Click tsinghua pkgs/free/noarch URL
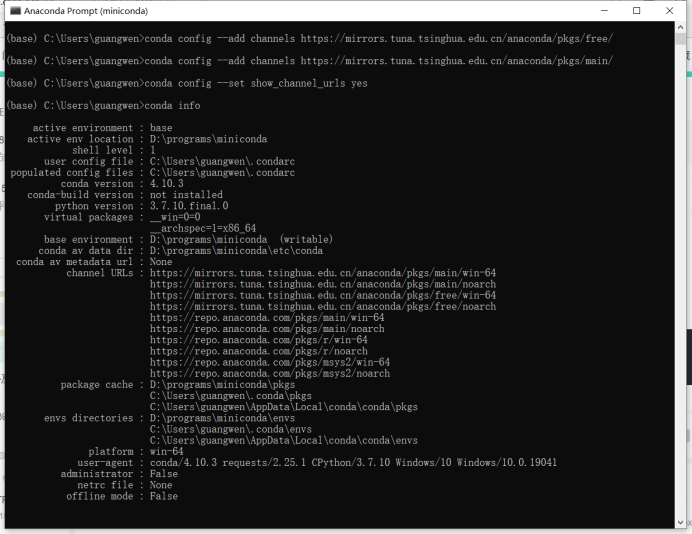This screenshot has height=534, width=692. click(323, 306)
